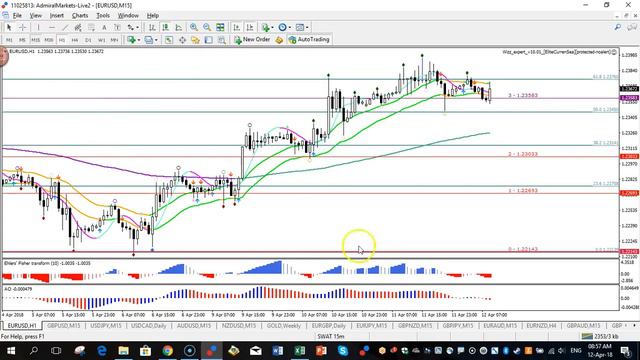Select the trendline drawing tool

64,27
